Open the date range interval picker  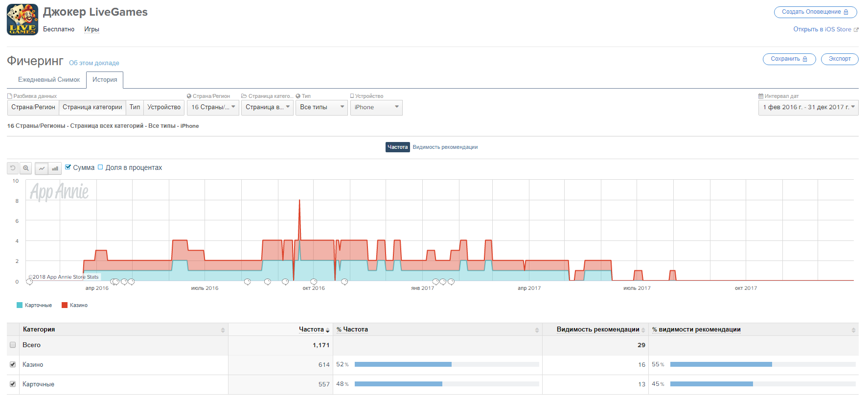[808, 107]
